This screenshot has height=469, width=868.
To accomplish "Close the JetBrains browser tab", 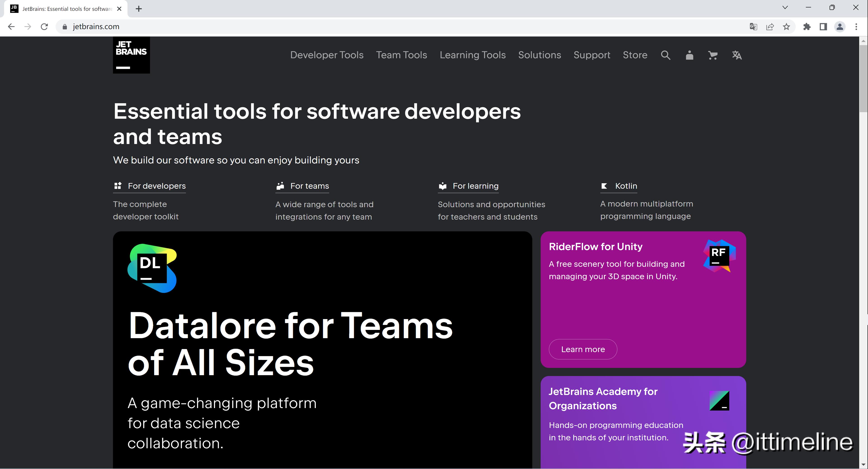I will pos(119,9).
